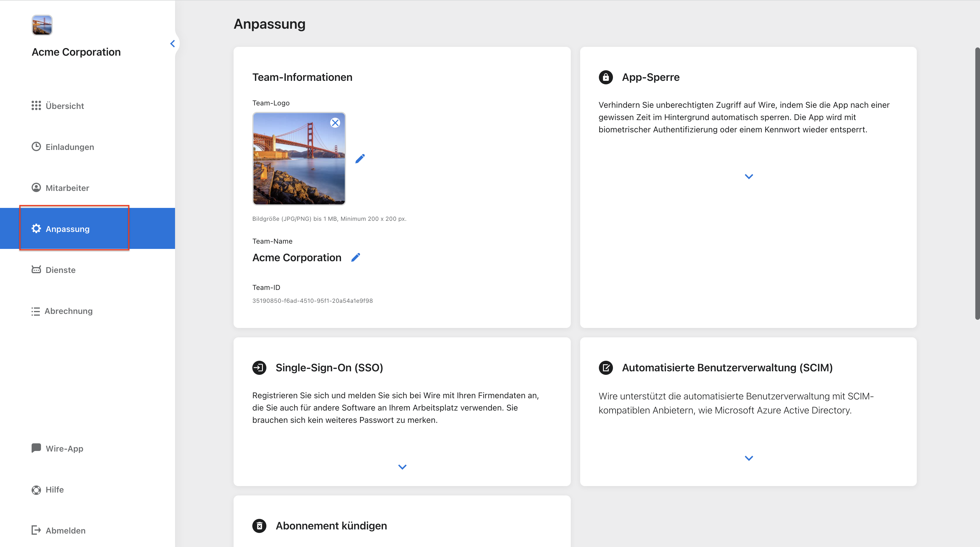Click the Automatisierte Benutzerverwaltung (SCIM) heading text
980x547 pixels.
tap(727, 368)
